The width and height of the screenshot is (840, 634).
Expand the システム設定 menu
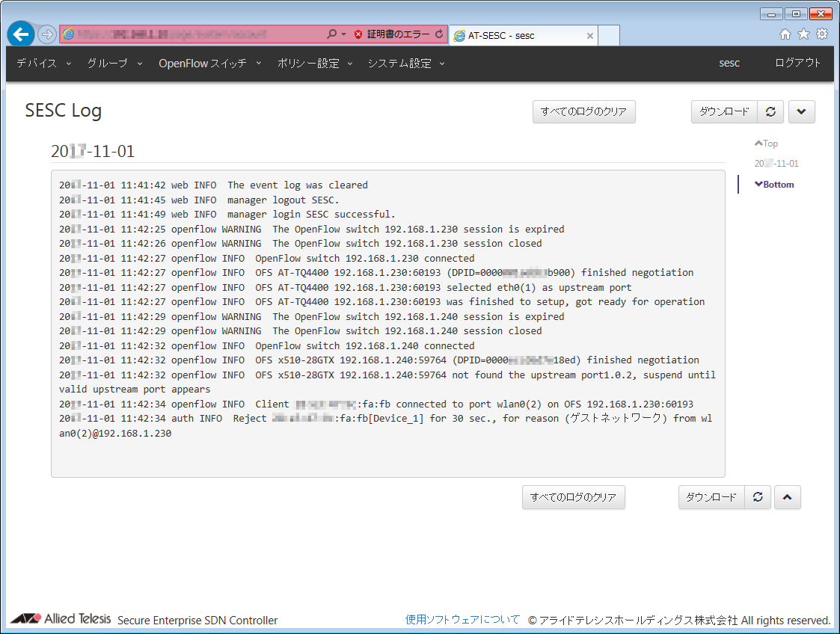[406, 64]
